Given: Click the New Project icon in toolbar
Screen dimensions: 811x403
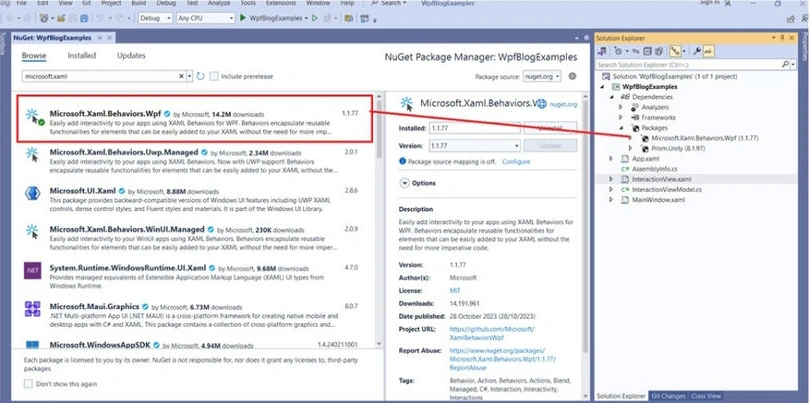Looking at the screenshot, I should pos(44,18).
